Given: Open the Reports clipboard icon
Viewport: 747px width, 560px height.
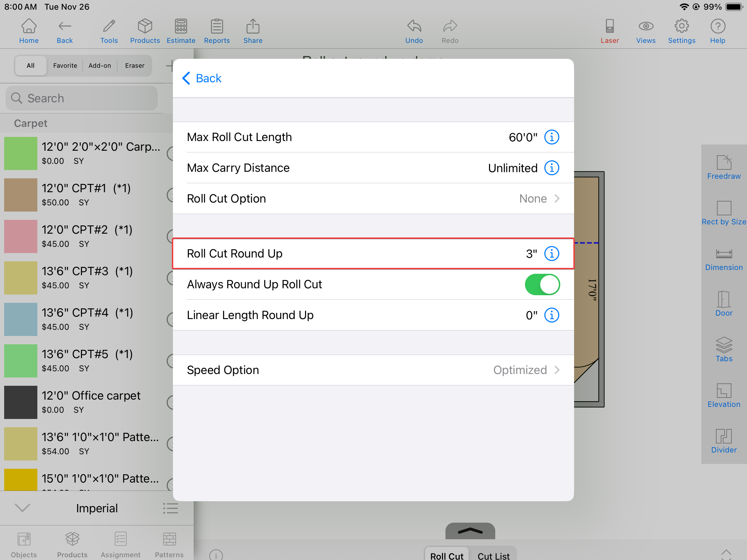Looking at the screenshot, I should [x=217, y=31].
